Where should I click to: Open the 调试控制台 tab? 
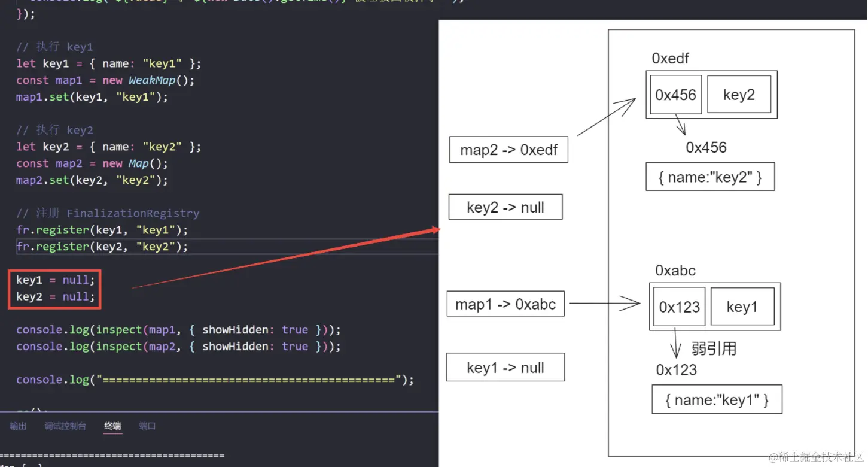pos(65,426)
